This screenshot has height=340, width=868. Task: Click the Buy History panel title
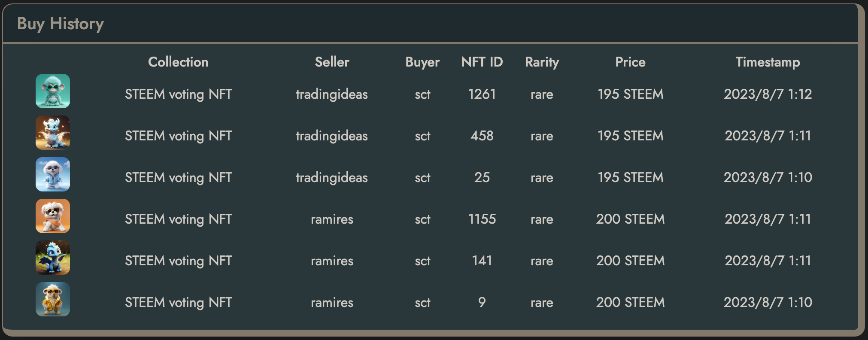pyautogui.click(x=61, y=24)
